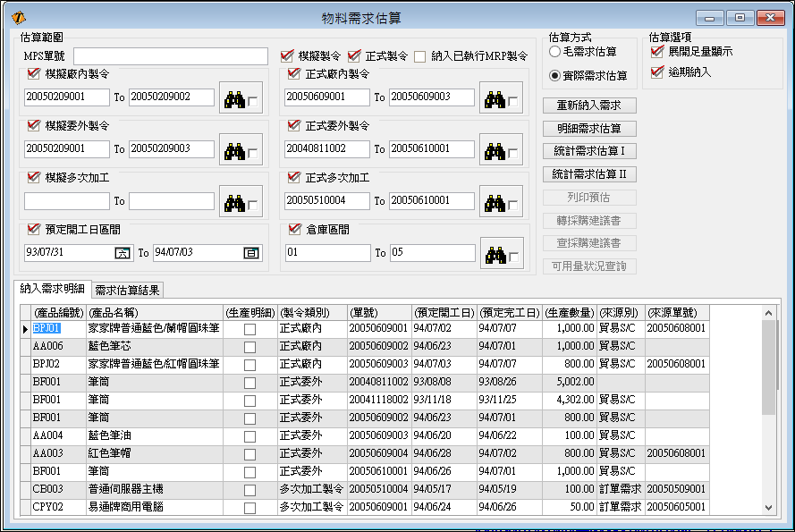Uncheck the 展開足量顯示 option
The image size is (795, 532).
tap(657, 52)
